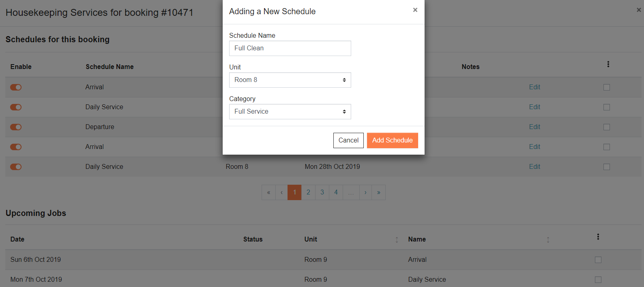This screenshot has width=644, height=287.
Task: Sort Upcoming Jobs by Unit column
Action: coord(397,240)
